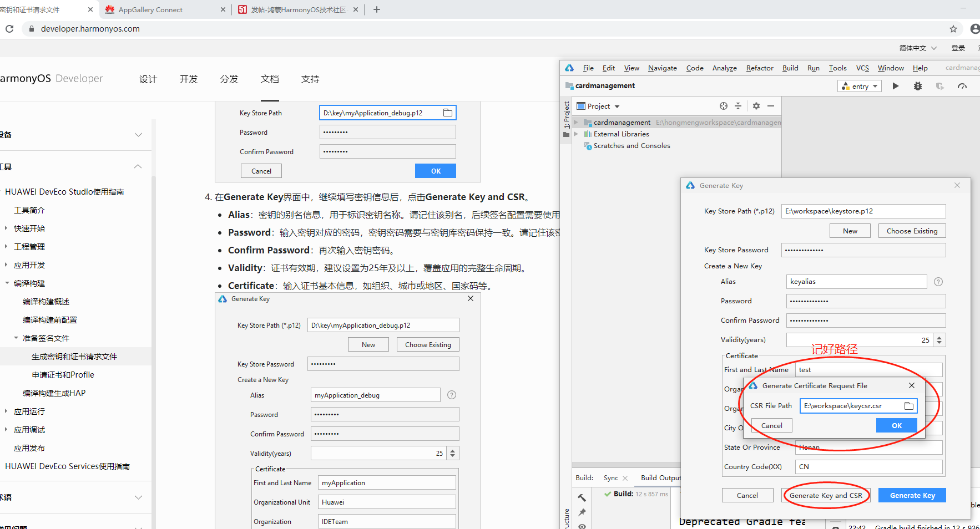Bookmark page with the star icon

pyautogui.click(x=953, y=29)
